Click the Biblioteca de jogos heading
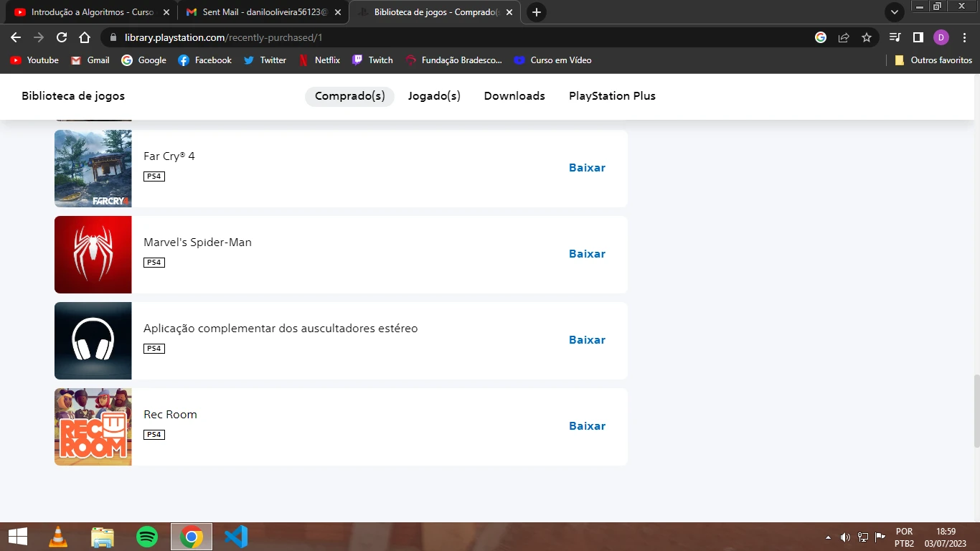The width and height of the screenshot is (980, 551). (73, 96)
